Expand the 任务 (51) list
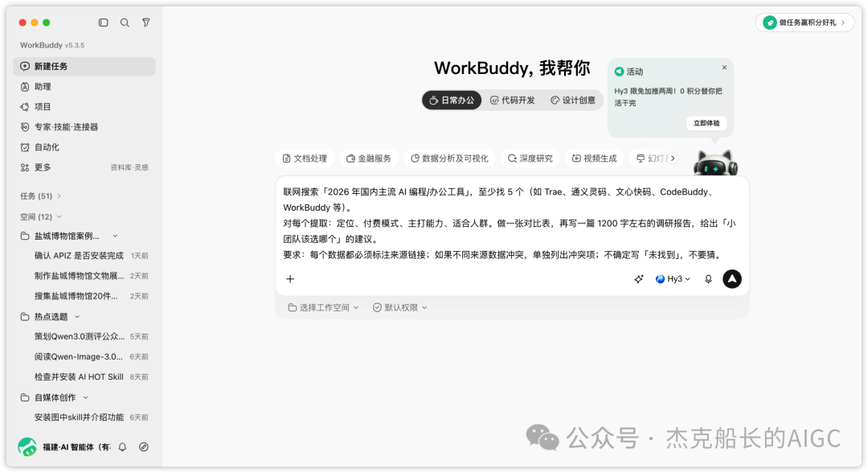This screenshot has height=473, width=868. pos(40,196)
